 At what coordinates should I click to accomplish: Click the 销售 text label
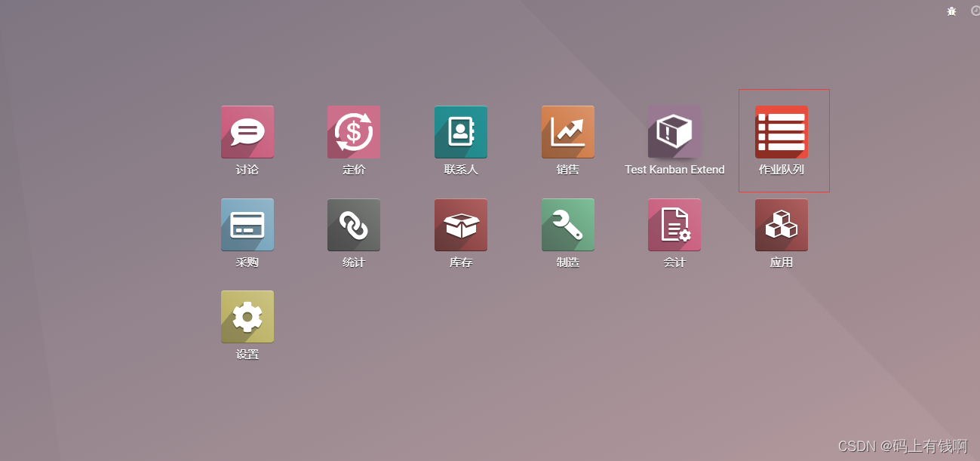pyautogui.click(x=568, y=170)
